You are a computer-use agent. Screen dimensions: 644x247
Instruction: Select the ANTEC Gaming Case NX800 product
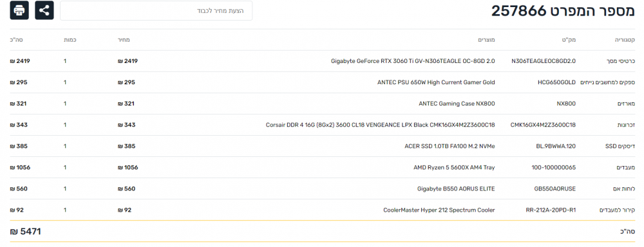point(457,104)
